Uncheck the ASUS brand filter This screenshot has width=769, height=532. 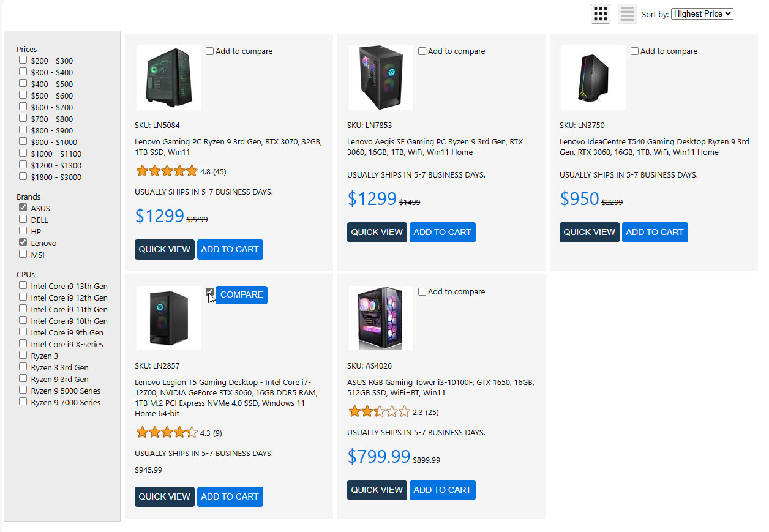23,208
